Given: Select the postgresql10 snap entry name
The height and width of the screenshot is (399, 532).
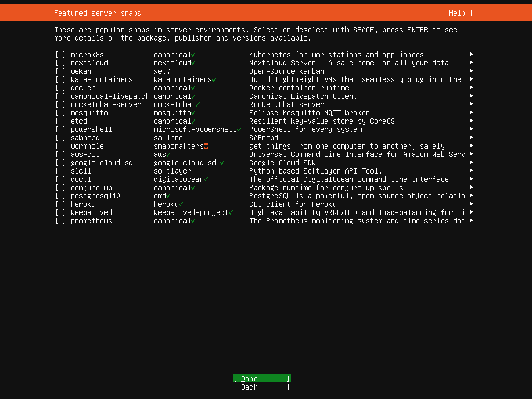Looking at the screenshot, I should 95,196.
